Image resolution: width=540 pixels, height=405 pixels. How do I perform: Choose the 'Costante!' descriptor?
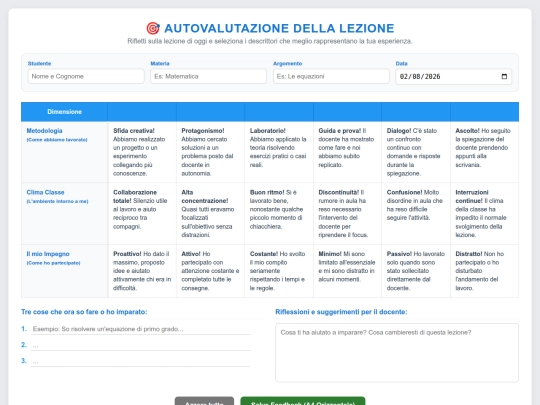(x=279, y=271)
